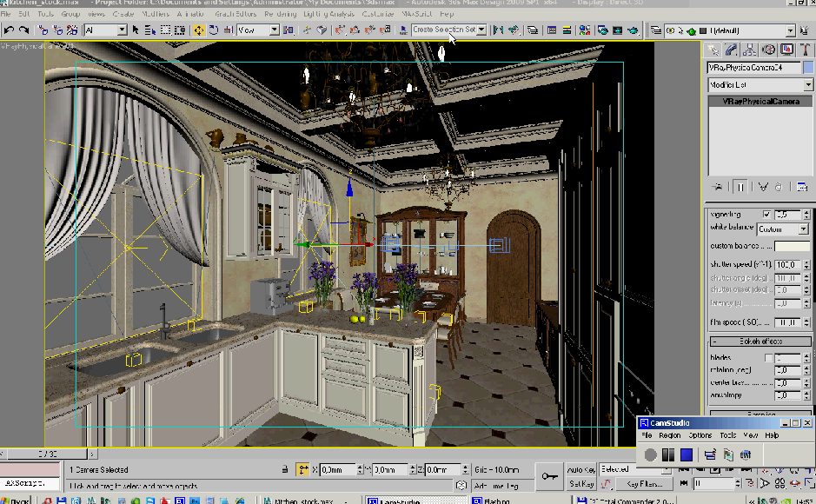816x504 pixels.
Task: Toggle the Absolute/Offset transform type-in icon
Action: 302,469
